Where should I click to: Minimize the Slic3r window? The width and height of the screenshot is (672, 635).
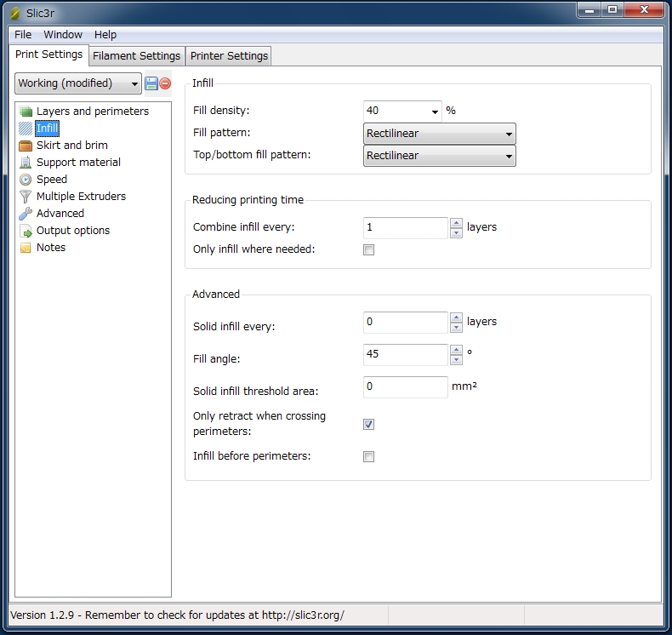(589, 10)
